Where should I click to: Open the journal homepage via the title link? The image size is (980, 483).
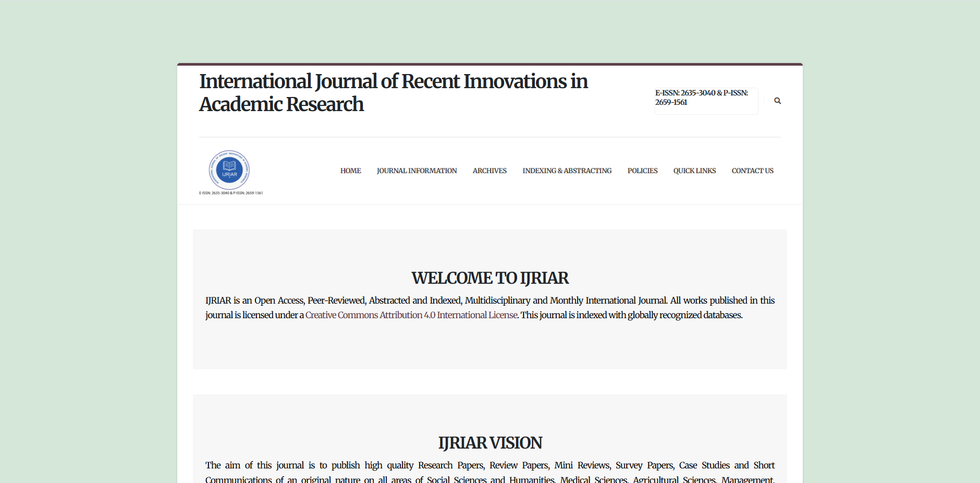point(393,92)
